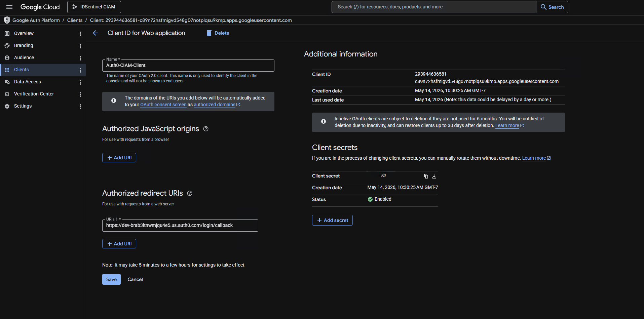
Task: Edit the client Name field
Action: point(188,66)
